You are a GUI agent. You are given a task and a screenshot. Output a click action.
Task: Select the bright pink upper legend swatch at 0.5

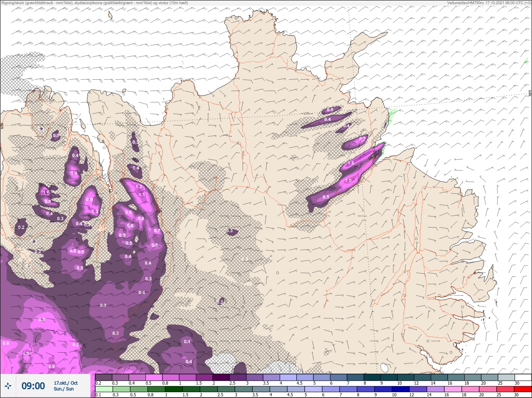[x=155, y=377]
